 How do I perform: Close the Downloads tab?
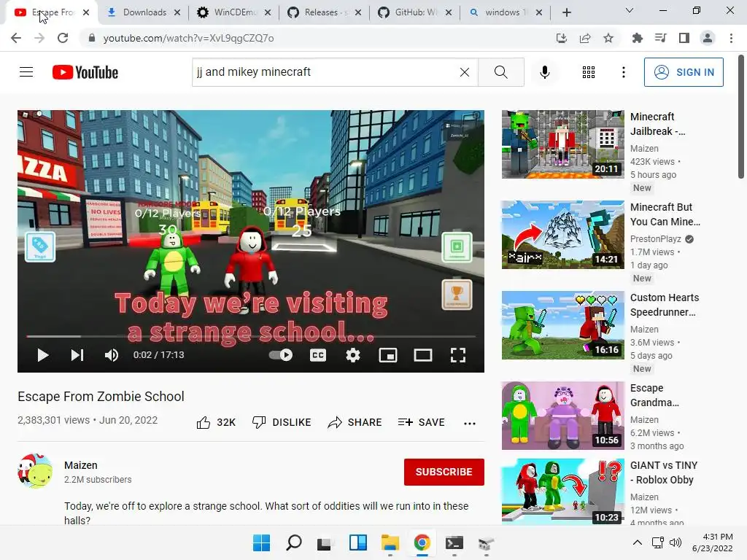[177, 13]
